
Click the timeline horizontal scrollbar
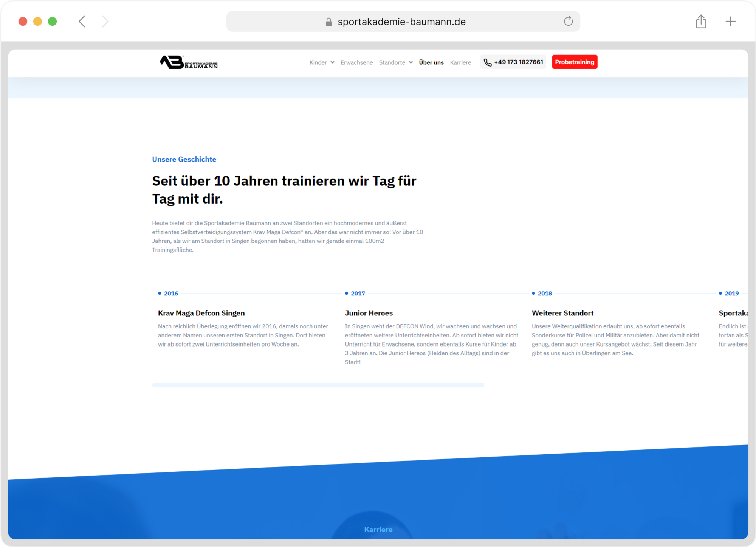[318, 385]
